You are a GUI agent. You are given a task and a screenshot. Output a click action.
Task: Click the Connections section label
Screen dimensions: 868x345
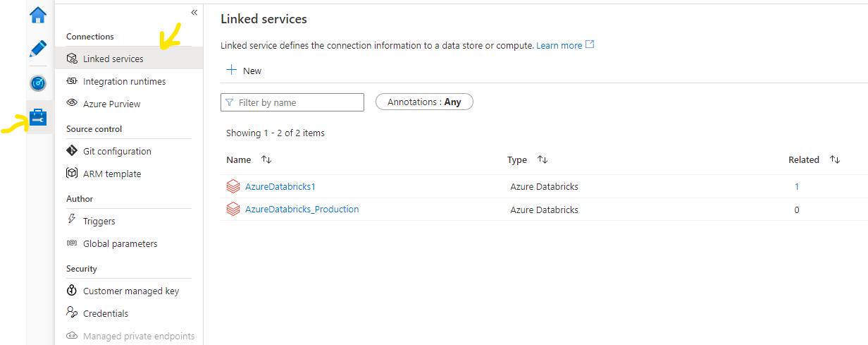[x=90, y=37]
